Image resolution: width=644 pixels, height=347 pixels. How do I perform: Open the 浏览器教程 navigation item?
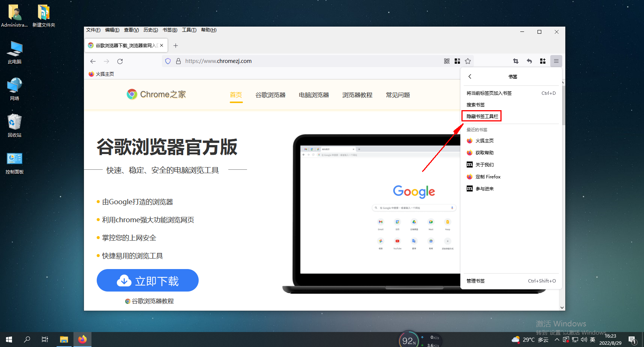[357, 95]
